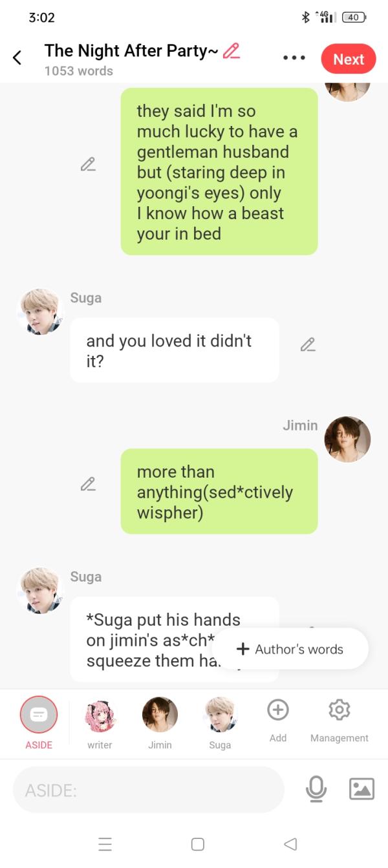Screen dimensions: 388x868
Task: Switch speaker to Jimin
Action: point(160,723)
